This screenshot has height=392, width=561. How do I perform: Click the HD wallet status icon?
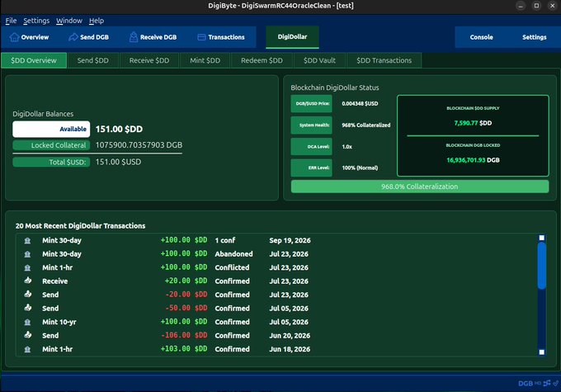[x=537, y=383]
